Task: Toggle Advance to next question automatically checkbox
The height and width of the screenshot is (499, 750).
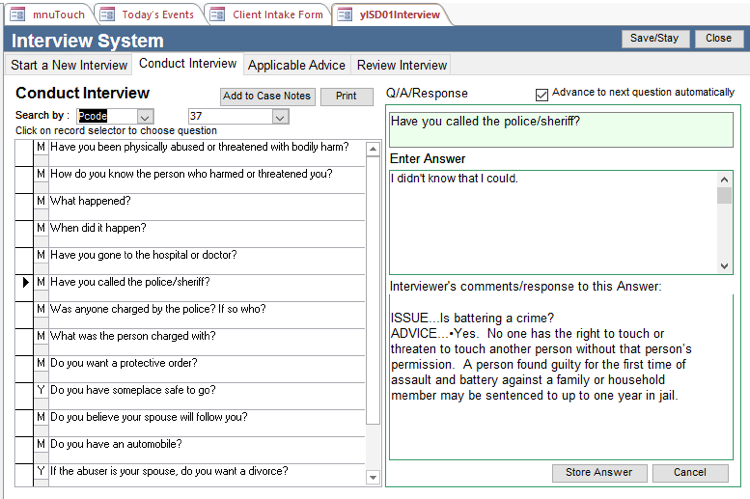Action: [542, 94]
